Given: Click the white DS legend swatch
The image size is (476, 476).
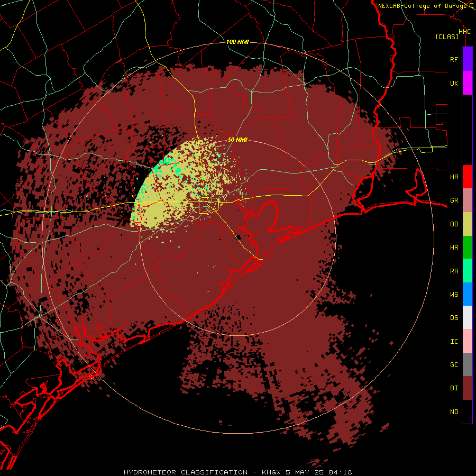Looking at the screenshot, I should tap(467, 317).
